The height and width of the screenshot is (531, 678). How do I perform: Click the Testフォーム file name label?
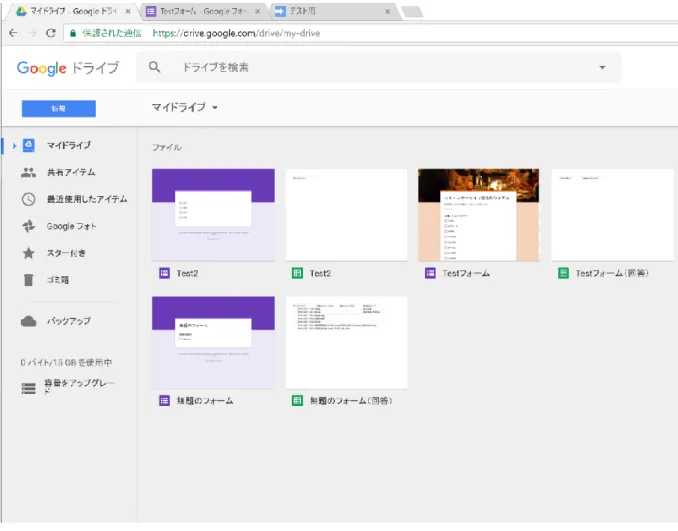click(x=466, y=273)
